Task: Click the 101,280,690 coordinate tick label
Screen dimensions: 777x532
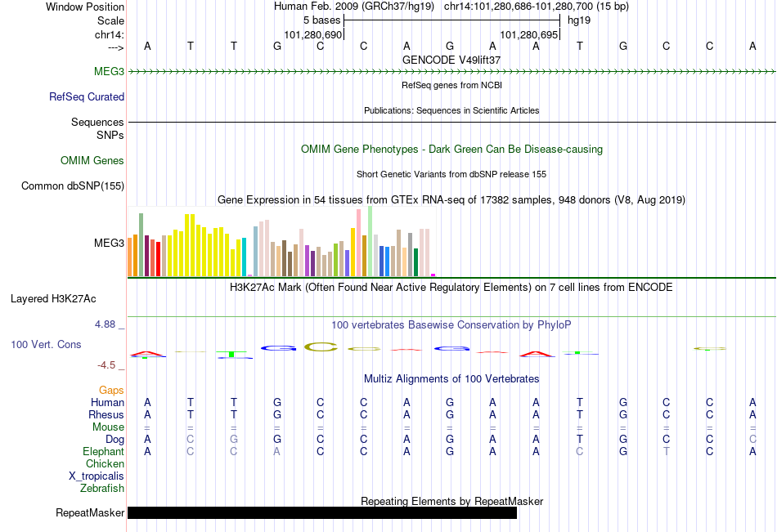Action: (313, 34)
